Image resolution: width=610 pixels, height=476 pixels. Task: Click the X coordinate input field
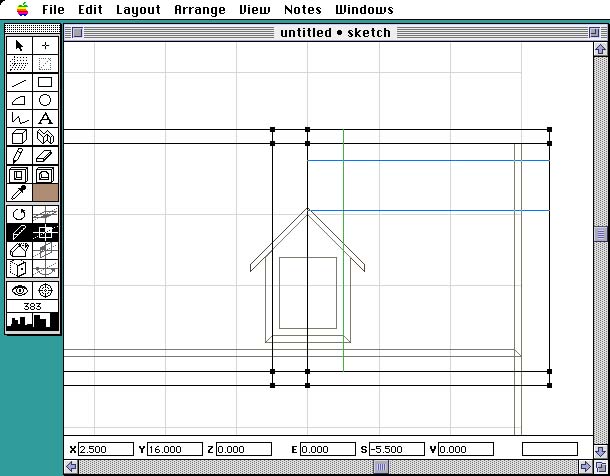point(105,449)
